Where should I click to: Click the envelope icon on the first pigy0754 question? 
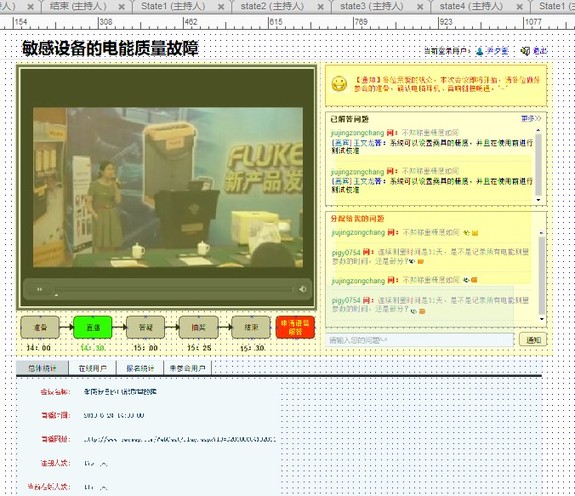[x=420, y=262]
